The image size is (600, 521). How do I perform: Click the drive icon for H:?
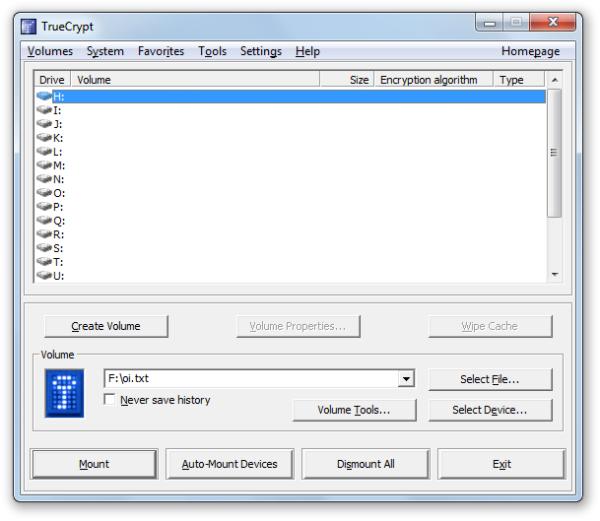tap(44, 96)
